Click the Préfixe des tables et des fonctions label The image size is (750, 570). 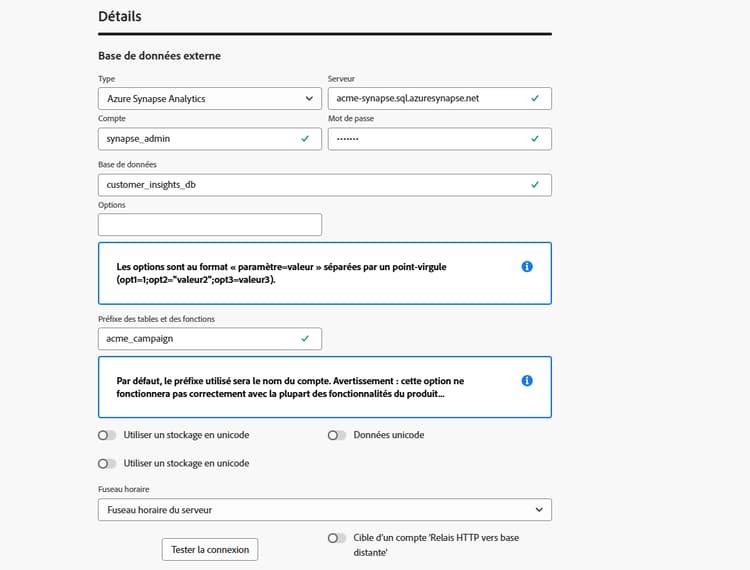(156, 319)
